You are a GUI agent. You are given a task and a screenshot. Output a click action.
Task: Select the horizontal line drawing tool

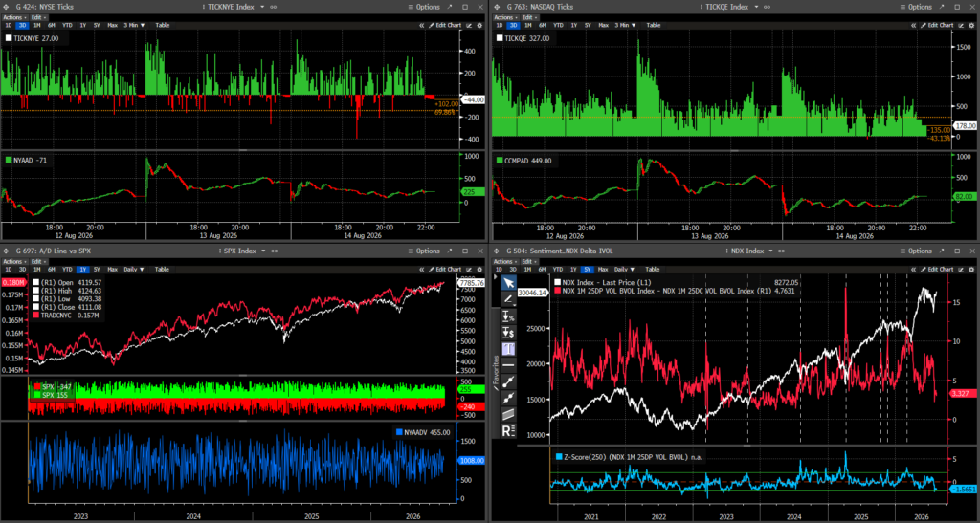[509, 365]
